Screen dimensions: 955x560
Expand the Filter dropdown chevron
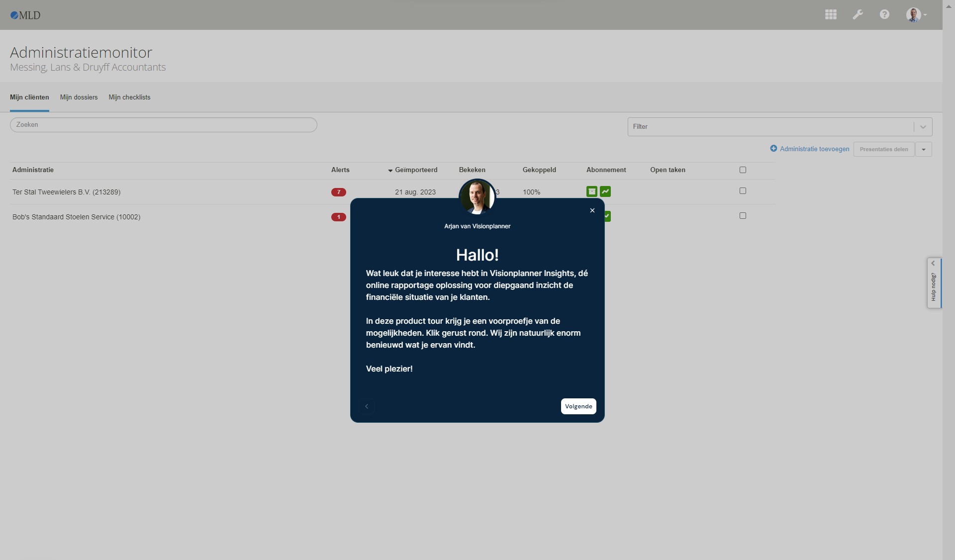[x=923, y=127]
